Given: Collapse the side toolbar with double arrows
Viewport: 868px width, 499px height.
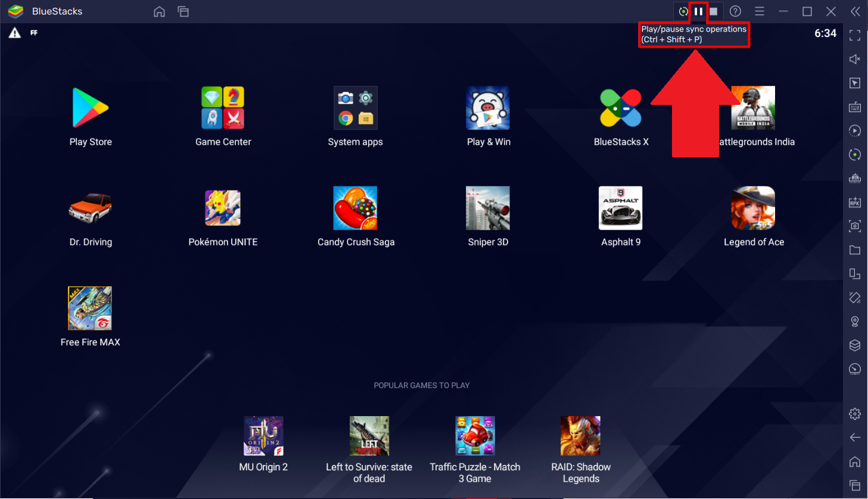Looking at the screenshot, I should click(x=855, y=11).
